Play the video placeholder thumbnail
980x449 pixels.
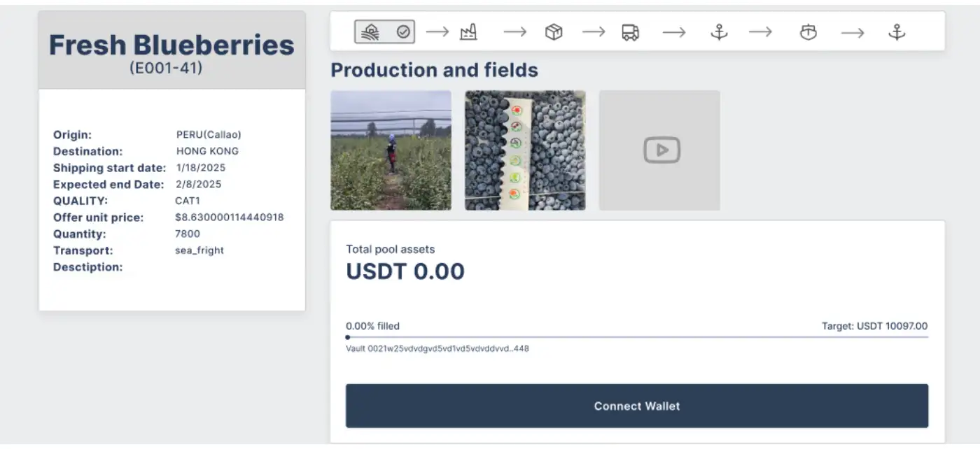(x=659, y=150)
